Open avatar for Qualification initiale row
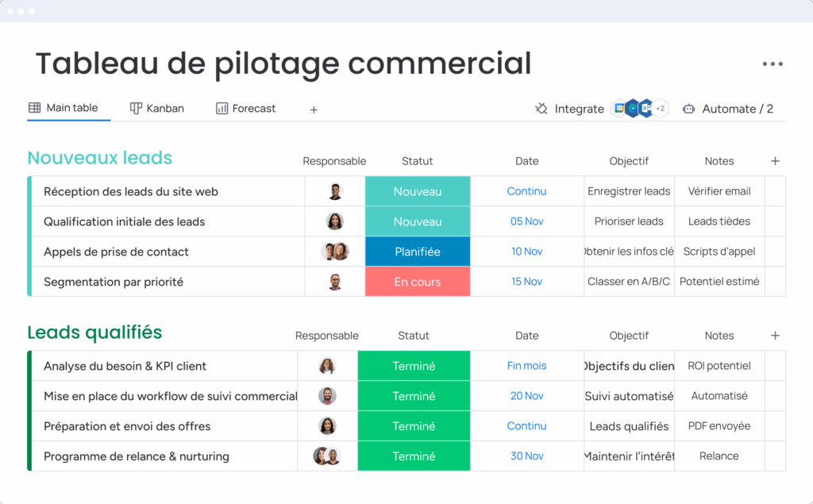This screenshot has height=504, width=813. coord(335,221)
